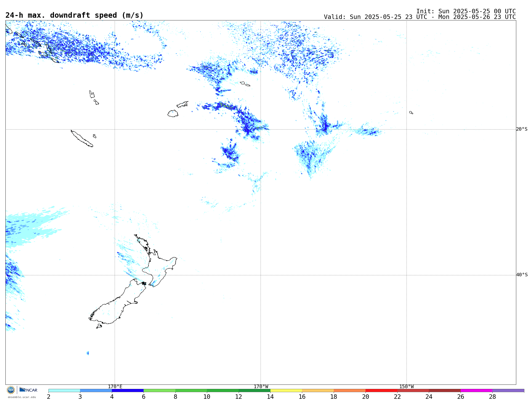Select the light blue 3–4 m/s swatch
This screenshot has height=400, width=532.
[96, 391]
